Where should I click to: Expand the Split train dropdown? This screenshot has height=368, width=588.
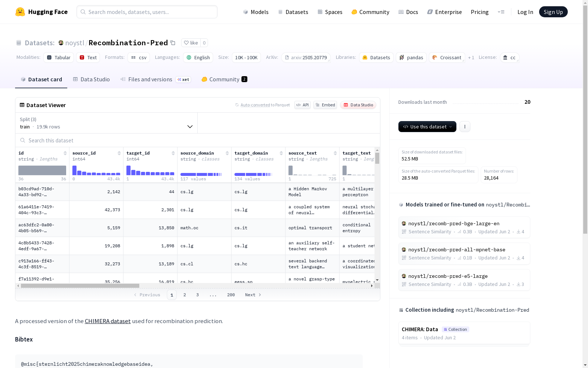pyautogui.click(x=107, y=123)
